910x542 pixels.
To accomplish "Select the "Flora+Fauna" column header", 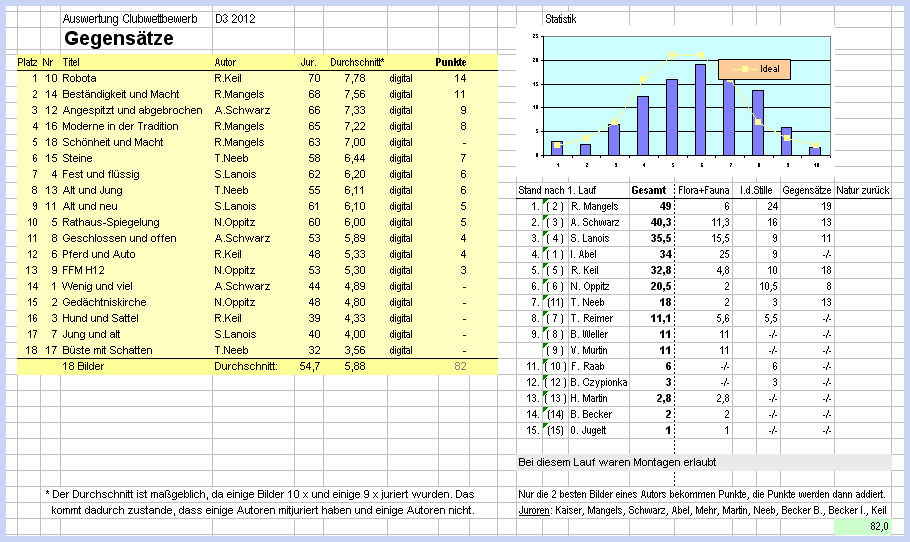I will (x=703, y=189).
